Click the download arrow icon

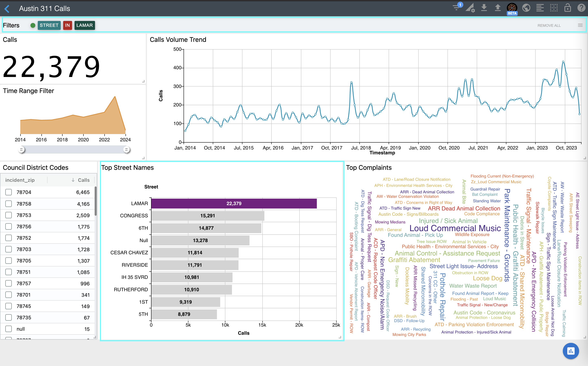pyautogui.click(x=484, y=8)
